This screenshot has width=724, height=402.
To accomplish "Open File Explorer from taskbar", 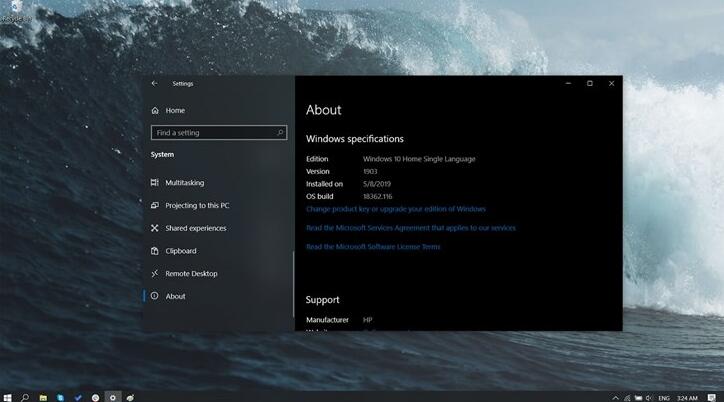I will 43,397.
